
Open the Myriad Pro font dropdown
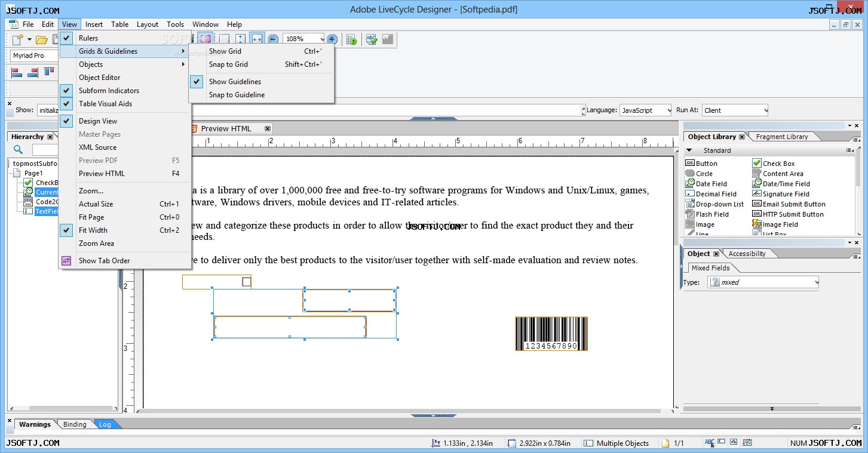(x=35, y=56)
